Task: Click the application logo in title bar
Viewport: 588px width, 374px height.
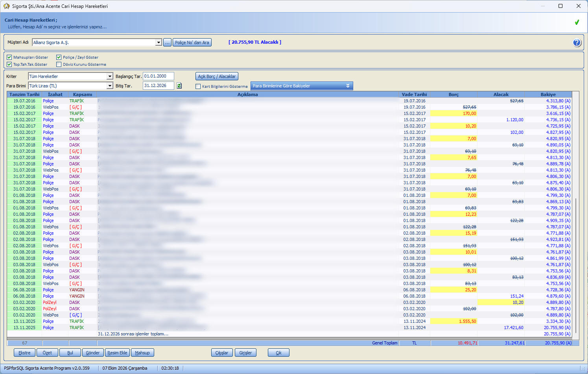Action: pyautogui.click(x=6, y=6)
